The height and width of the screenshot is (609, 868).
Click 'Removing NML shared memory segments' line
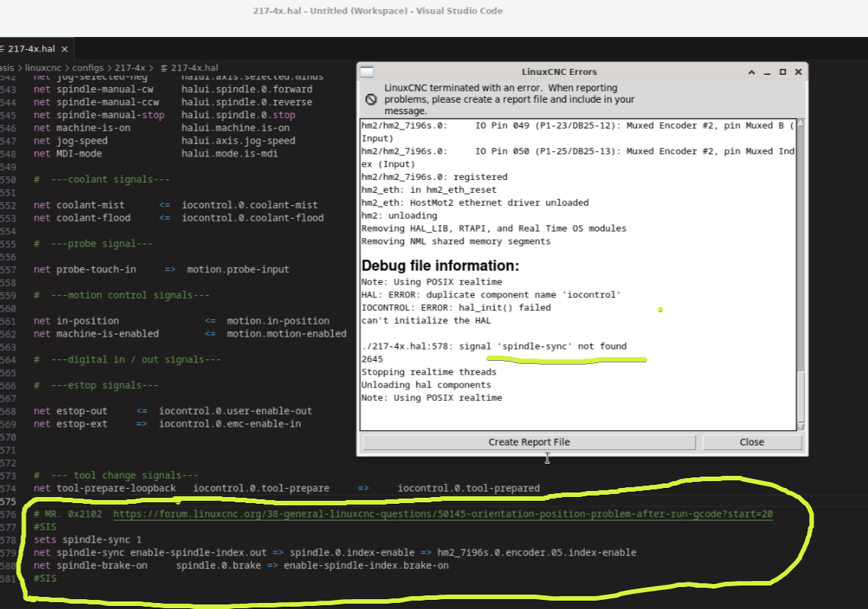[x=456, y=241]
